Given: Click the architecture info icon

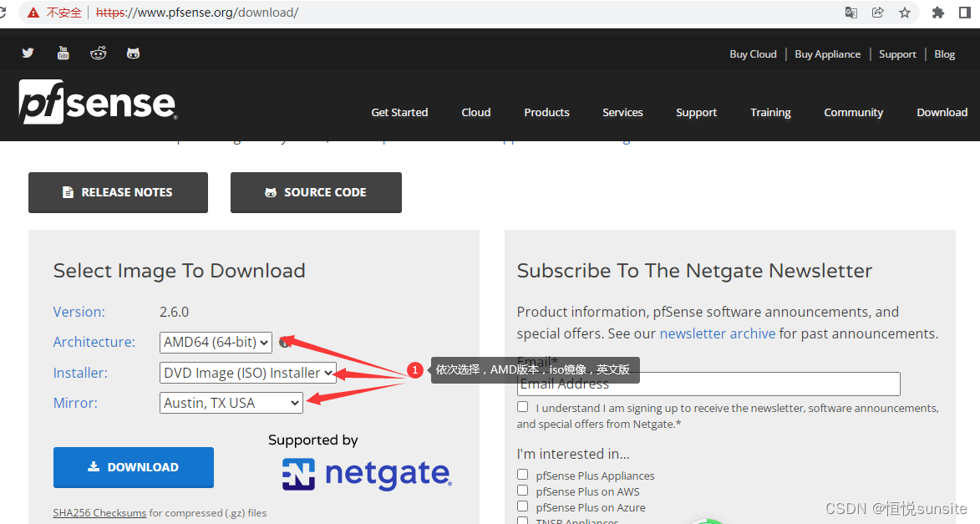Looking at the screenshot, I should click(x=284, y=342).
